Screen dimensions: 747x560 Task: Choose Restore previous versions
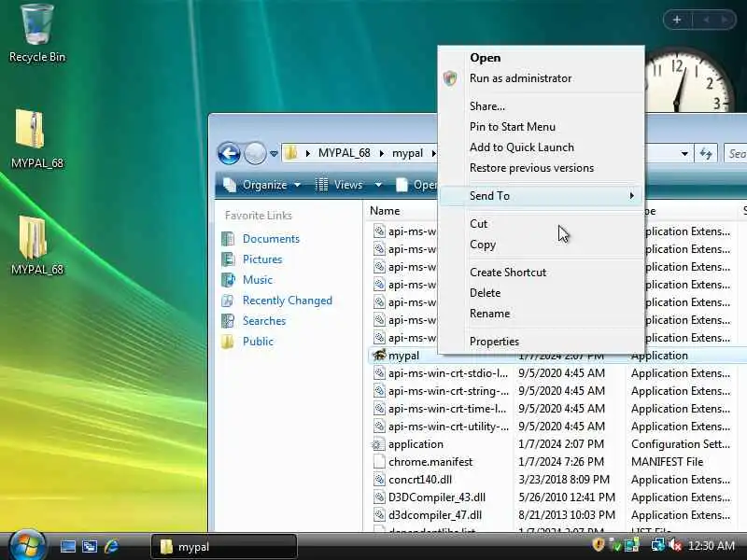(542, 168)
